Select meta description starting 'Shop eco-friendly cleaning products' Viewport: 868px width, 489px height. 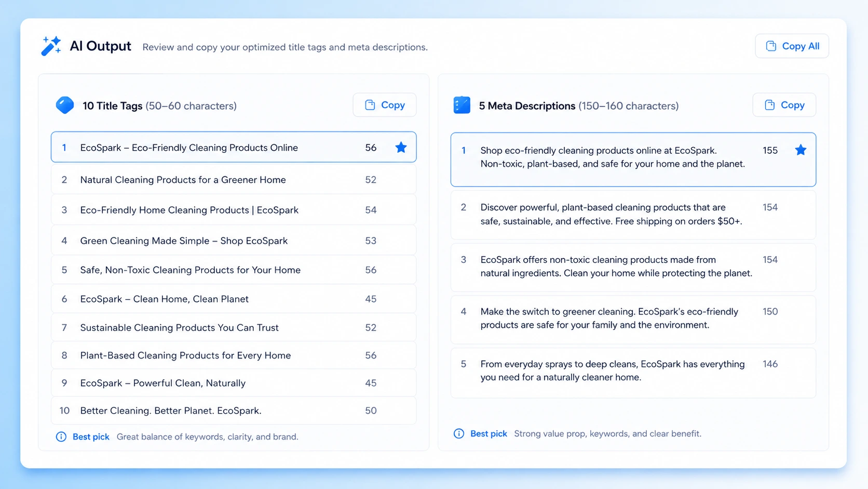[x=633, y=160]
